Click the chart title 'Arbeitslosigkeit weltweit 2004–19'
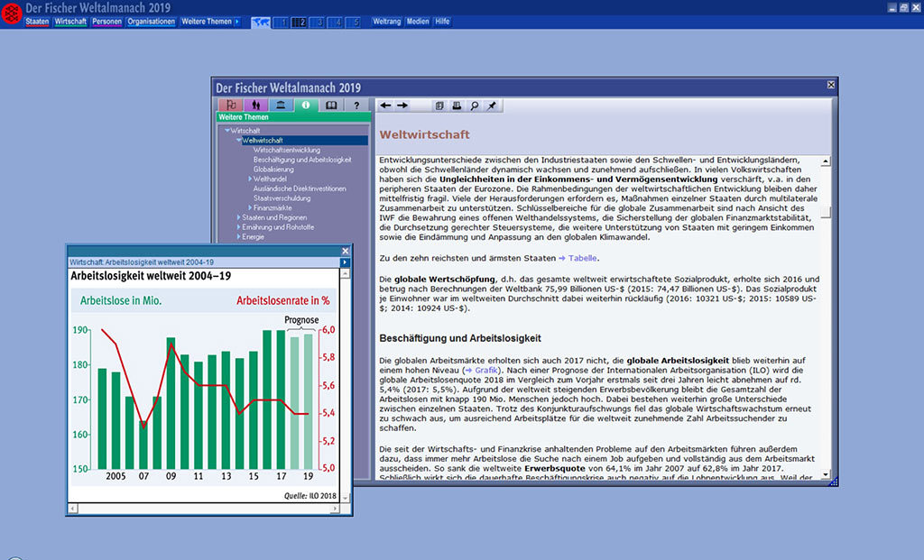The width and height of the screenshot is (924, 560). point(151,276)
